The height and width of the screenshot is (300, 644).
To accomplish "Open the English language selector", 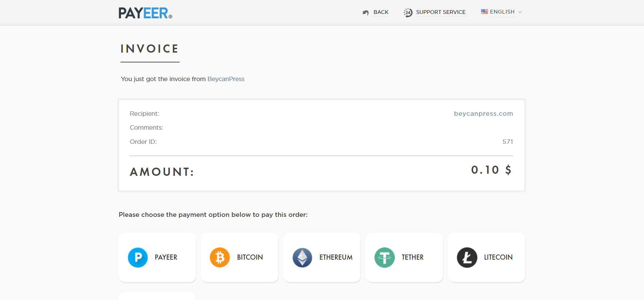I will pos(502,12).
